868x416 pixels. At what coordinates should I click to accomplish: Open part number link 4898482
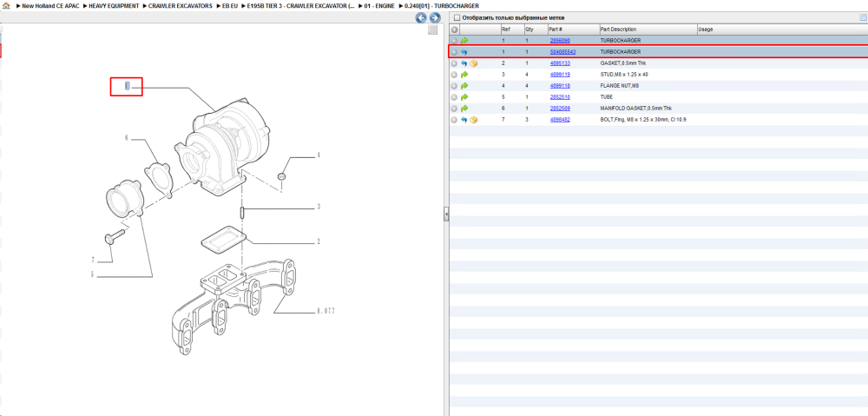560,120
